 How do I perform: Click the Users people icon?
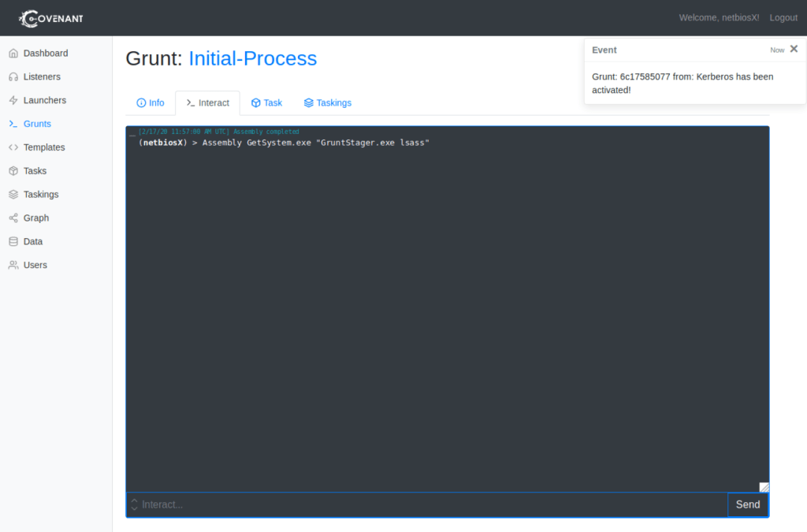[x=13, y=266]
